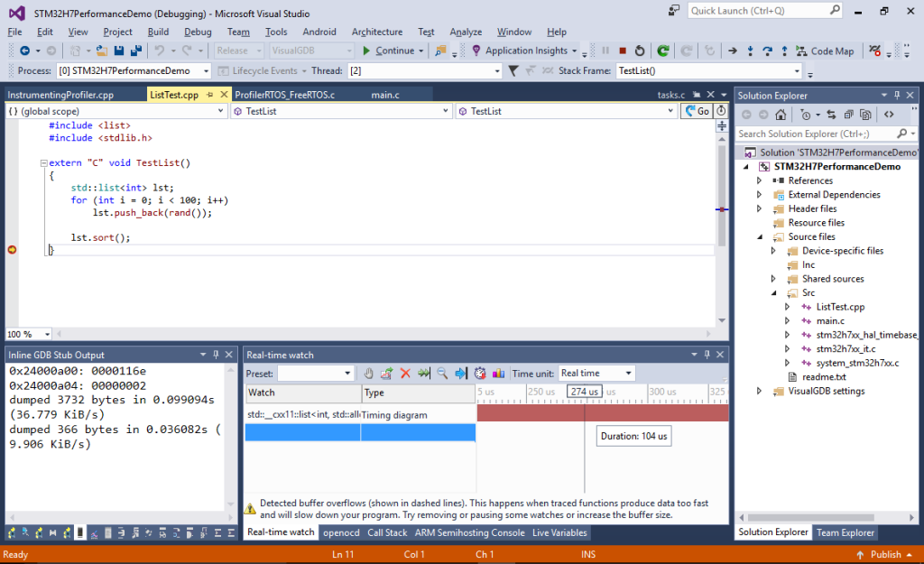Open the Debug menu

pos(198,31)
